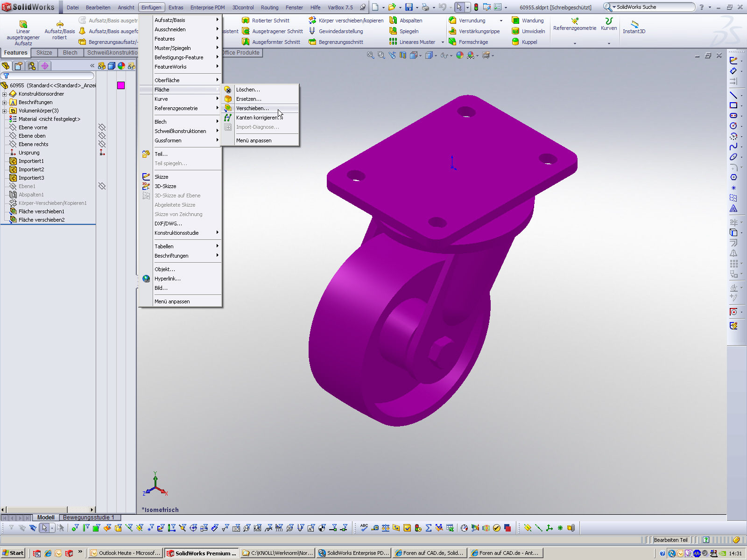This screenshot has width=747, height=560.
Task: Switch to the Blech tab
Action: pos(70,53)
